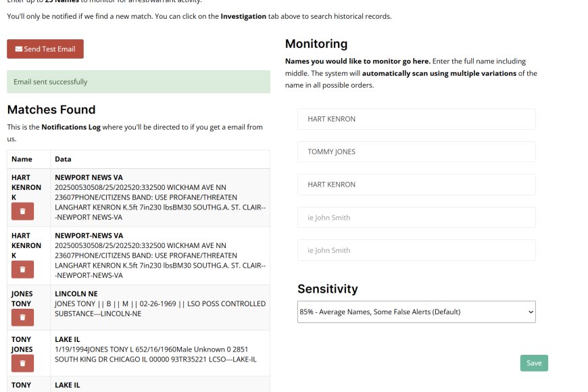
Task: Save the monitoring settings
Action: point(534,363)
